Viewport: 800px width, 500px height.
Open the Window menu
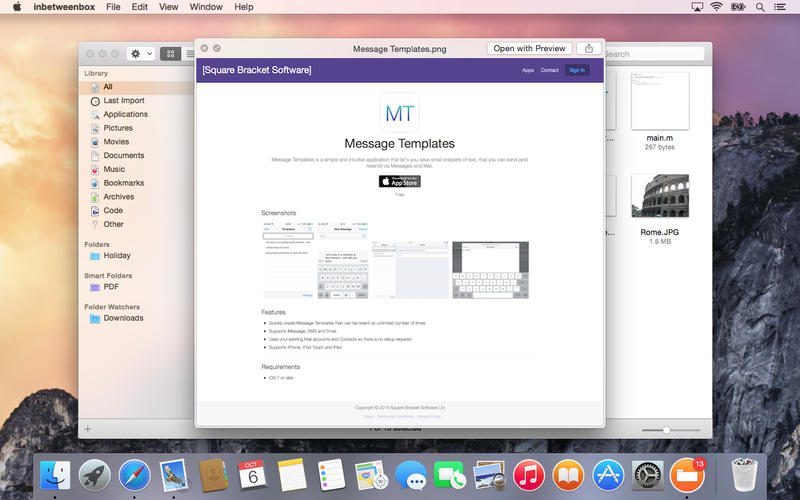coord(206,7)
